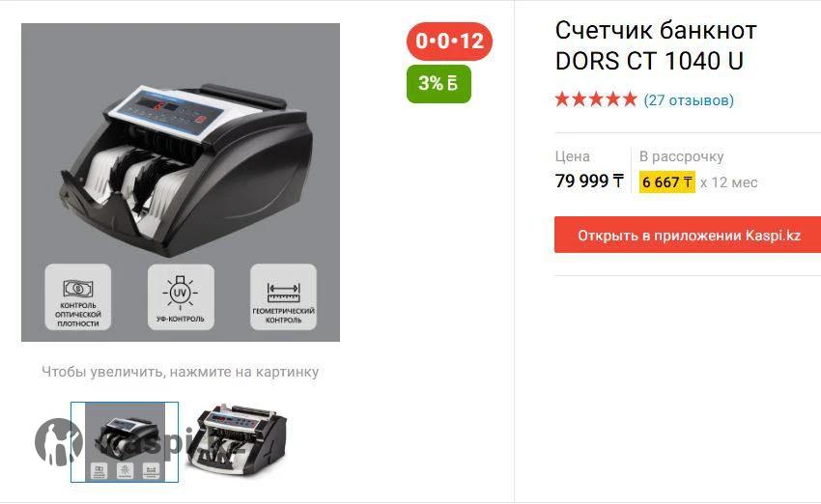
Task: Click the UV control lightbulb icon
Action: click(x=180, y=292)
